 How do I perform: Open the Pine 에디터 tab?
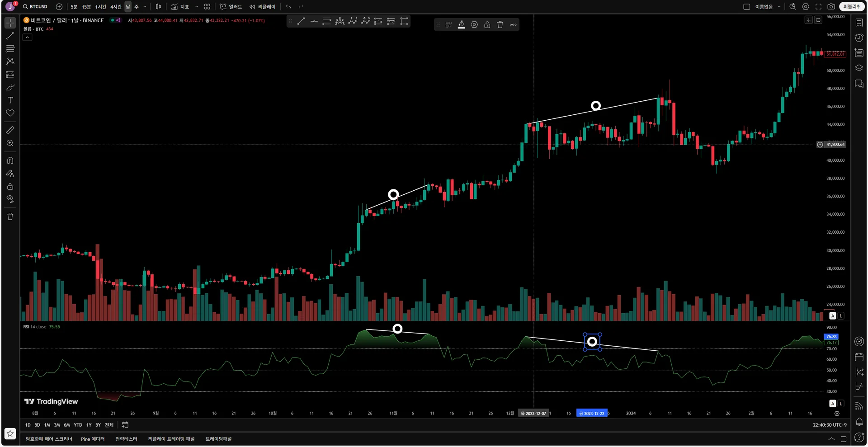[93, 439]
